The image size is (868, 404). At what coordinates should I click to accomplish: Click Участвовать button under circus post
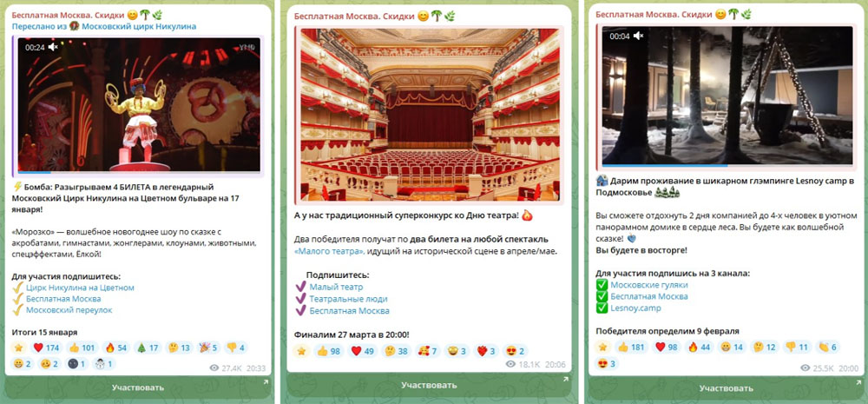pyautogui.click(x=138, y=387)
